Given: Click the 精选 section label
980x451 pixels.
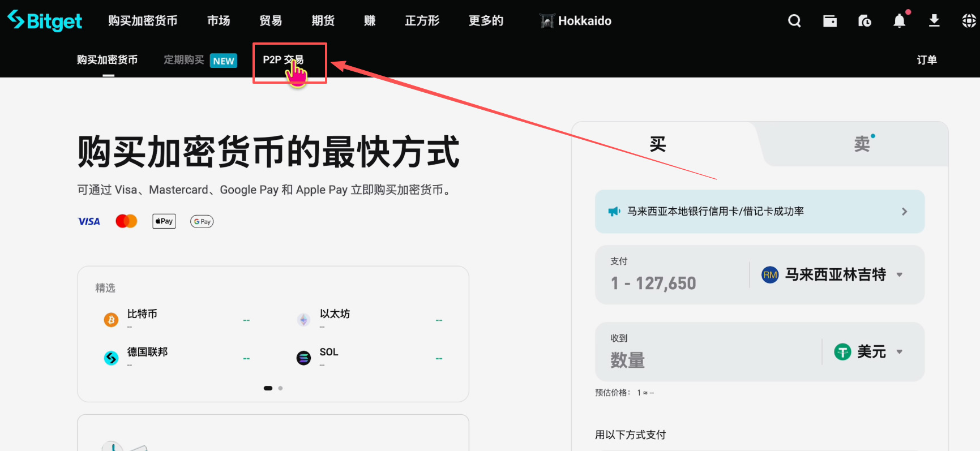Looking at the screenshot, I should pyautogui.click(x=105, y=288).
